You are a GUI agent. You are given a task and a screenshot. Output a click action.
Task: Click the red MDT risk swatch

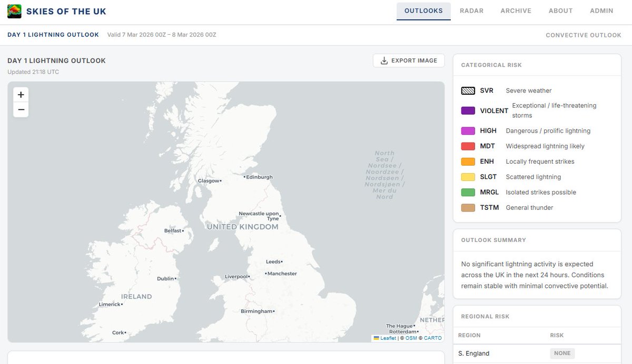click(468, 146)
